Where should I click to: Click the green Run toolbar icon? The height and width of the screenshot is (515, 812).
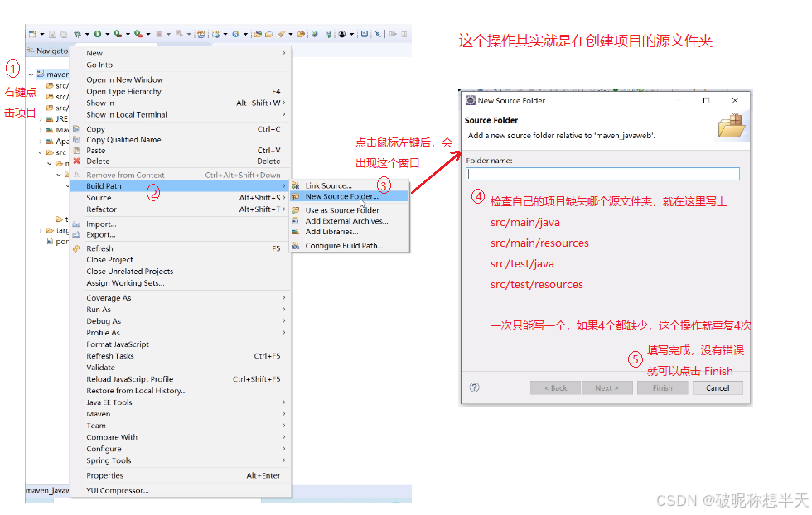pyautogui.click(x=98, y=34)
